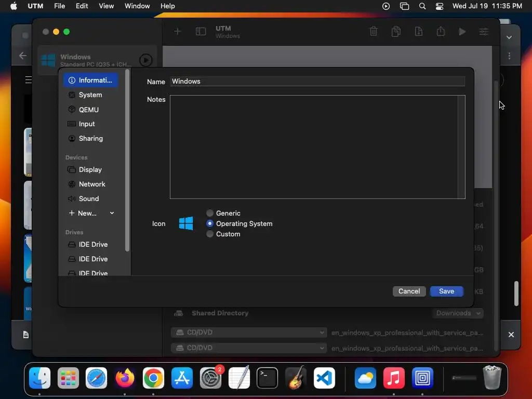
Task: Click the now playing menu bar icon
Action: click(x=386, y=6)
